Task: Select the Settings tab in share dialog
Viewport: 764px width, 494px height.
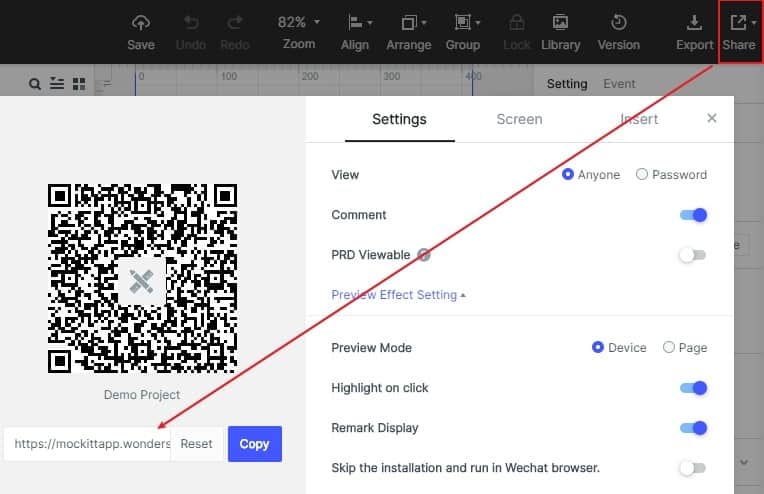Action: [400, 119]
